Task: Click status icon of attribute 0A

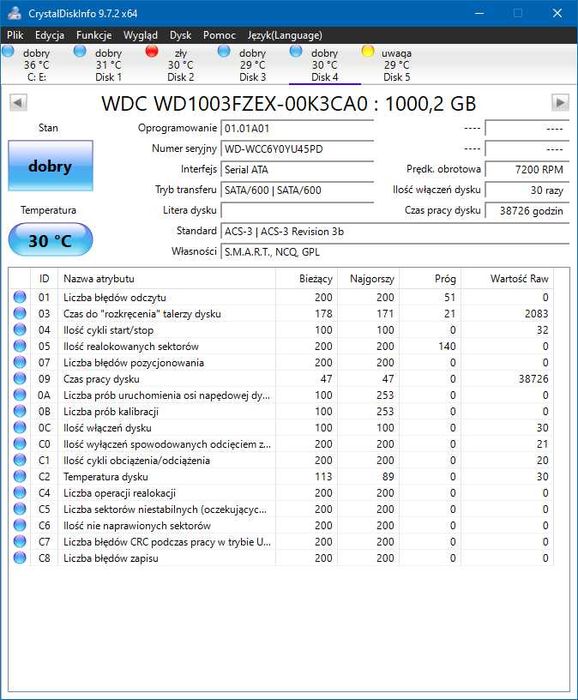Action: [x=20, y=395]
